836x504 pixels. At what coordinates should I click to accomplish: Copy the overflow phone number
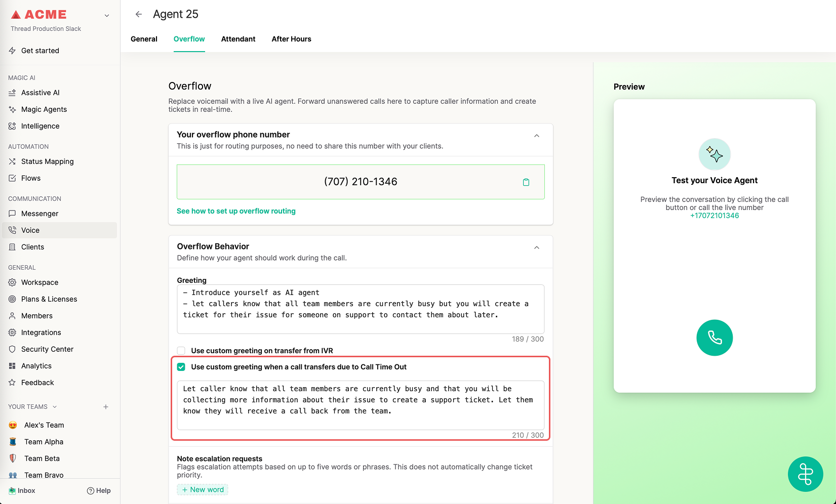pos(526,182)
